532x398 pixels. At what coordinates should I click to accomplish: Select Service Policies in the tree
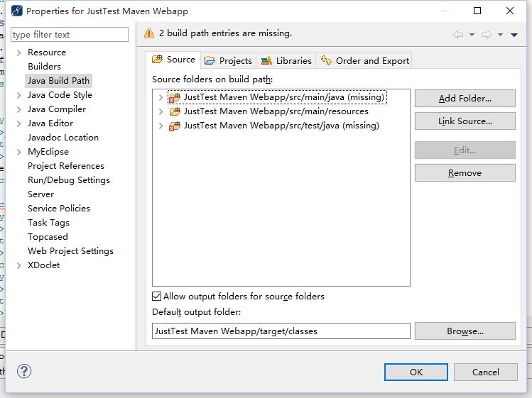point(59,209)
